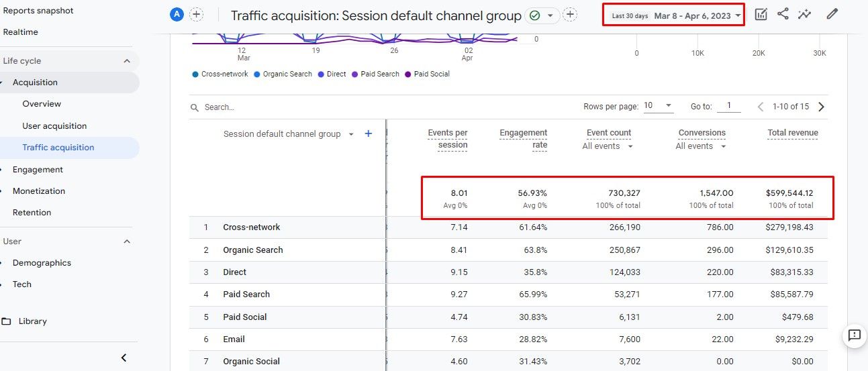Click the pencil Customize report icon
This screenshot has height=371, width=868.
(x=832, y=14)
